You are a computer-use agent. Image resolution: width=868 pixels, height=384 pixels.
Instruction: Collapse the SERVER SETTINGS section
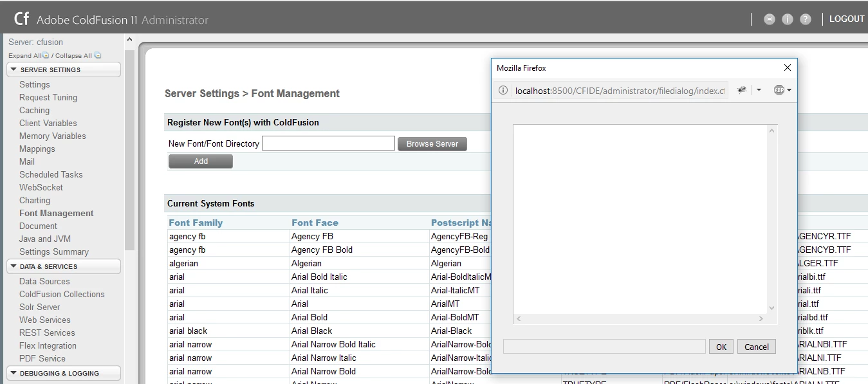click(64, 69)
